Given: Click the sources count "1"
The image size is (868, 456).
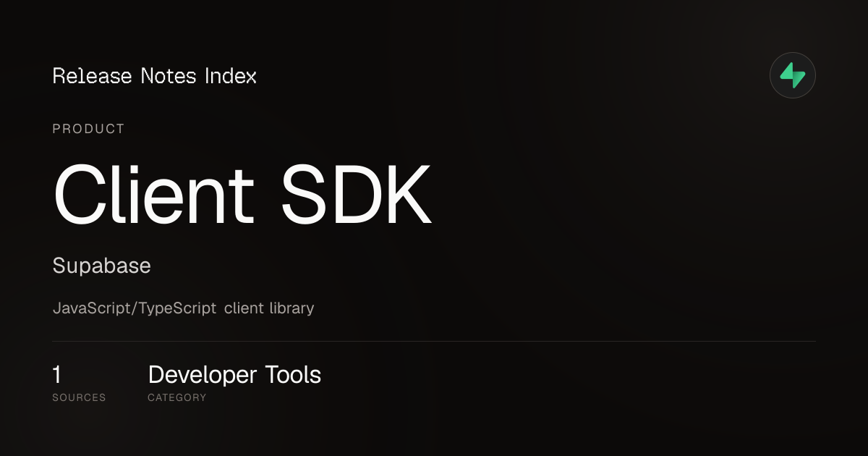Looking at the screenshot, I should point(57,375).
